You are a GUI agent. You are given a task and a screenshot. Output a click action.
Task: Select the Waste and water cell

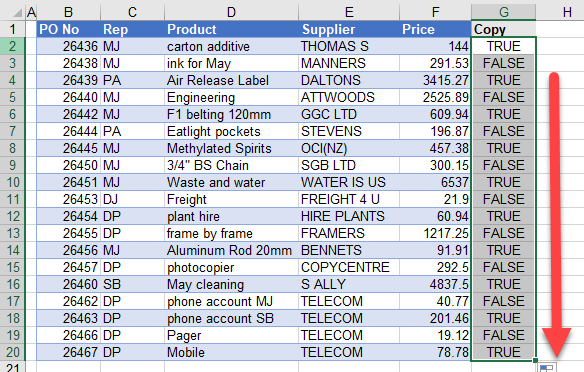(x=231, y=182)
